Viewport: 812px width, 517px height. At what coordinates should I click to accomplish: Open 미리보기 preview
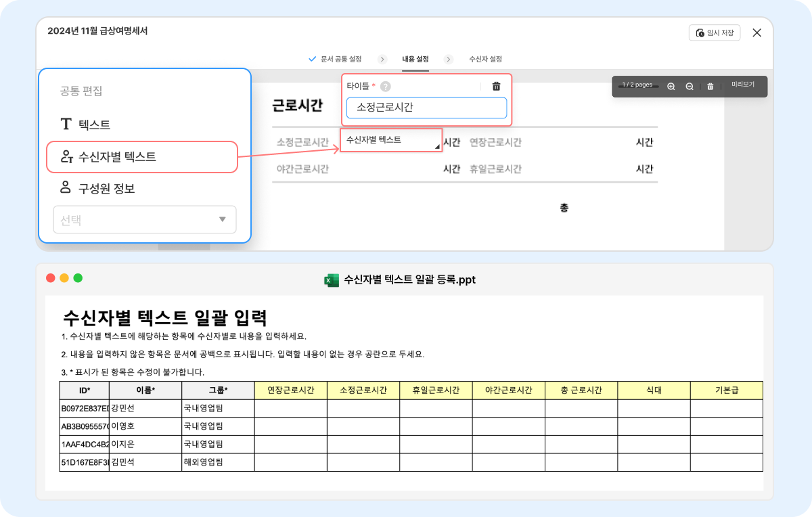tap(742, 85)
